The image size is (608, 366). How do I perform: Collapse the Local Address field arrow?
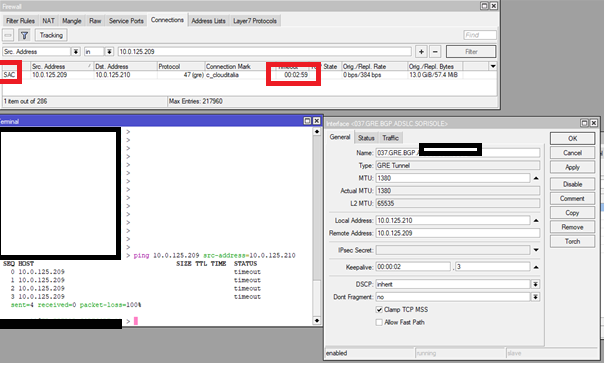pos(536,220)
